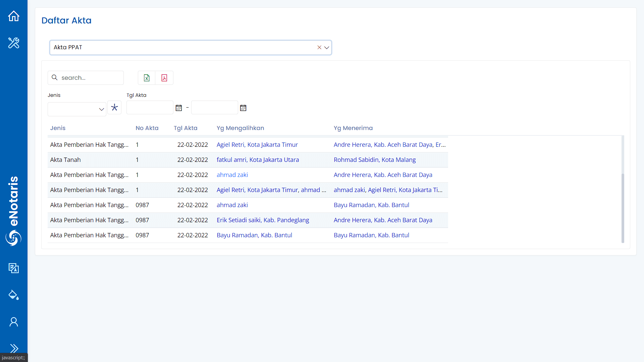The image size is (644, 362).
Task: Open the paint bucket theme icon
Action: tap(14, 295)
